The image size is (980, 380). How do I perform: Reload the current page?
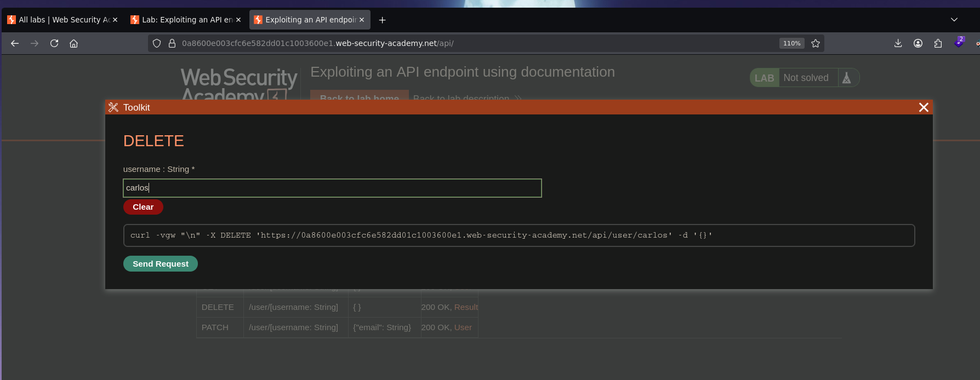(54, 43)
